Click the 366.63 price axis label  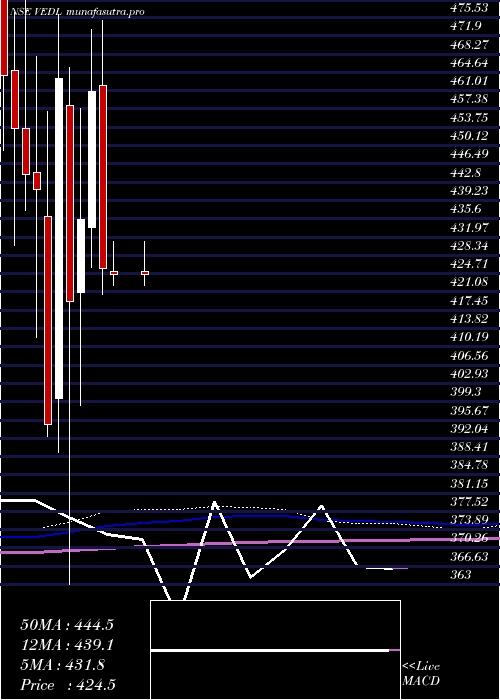tap(470, 556)
